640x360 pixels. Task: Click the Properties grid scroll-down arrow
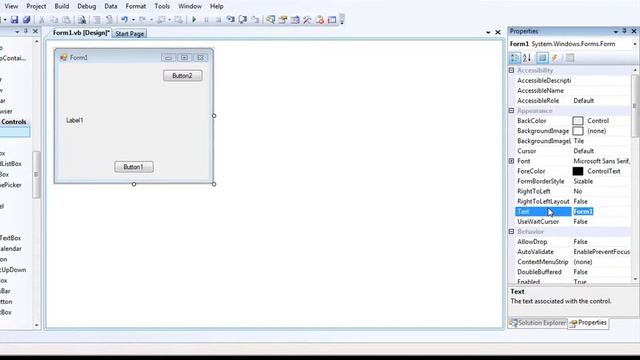[x=635, y=279]
